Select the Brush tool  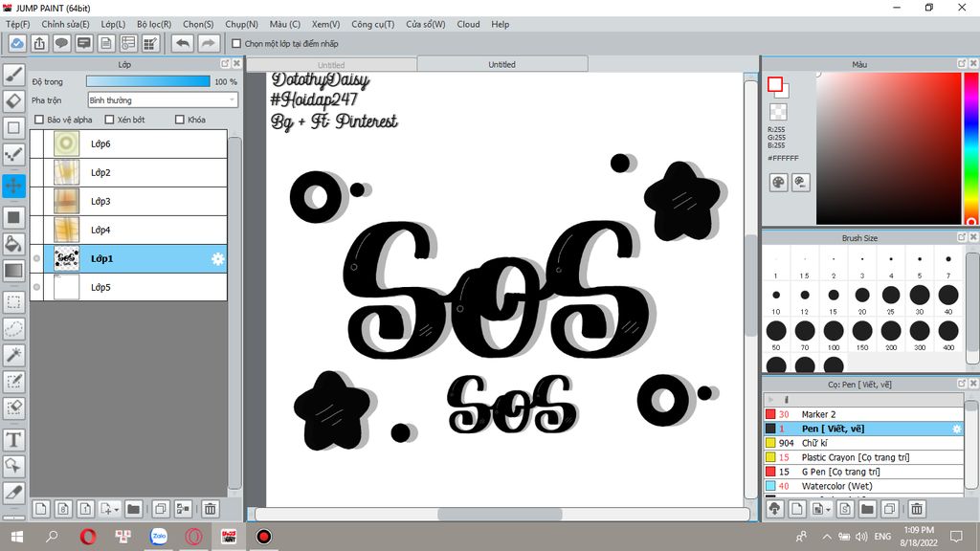[x=13, y=75]
